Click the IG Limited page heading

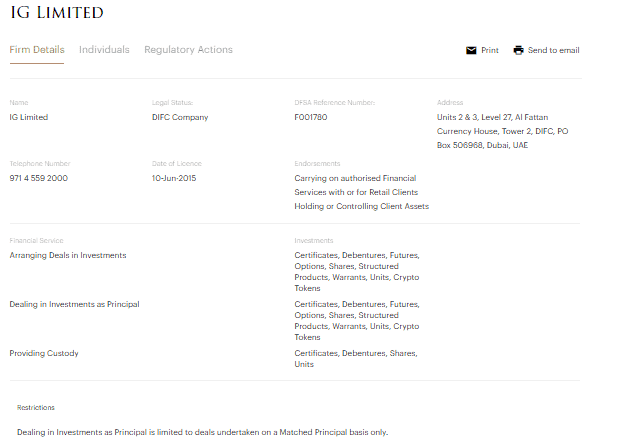(56, 13)
